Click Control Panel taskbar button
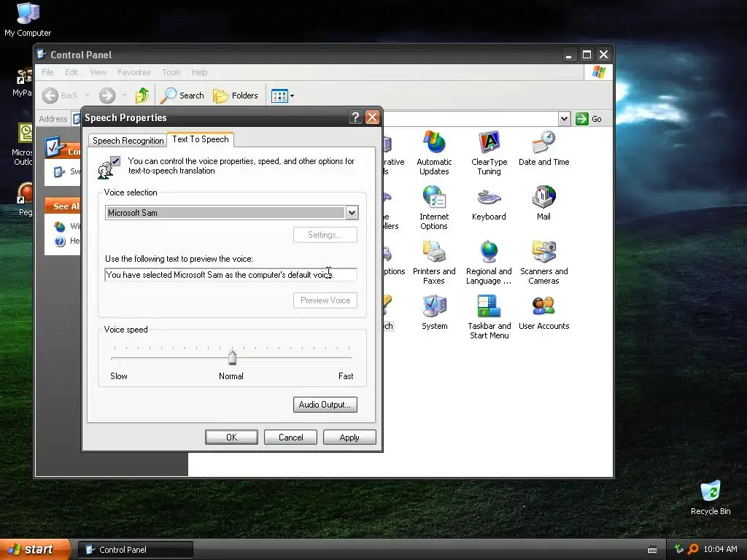This screenshot has width=747, height=560. [x=135, y=550]
